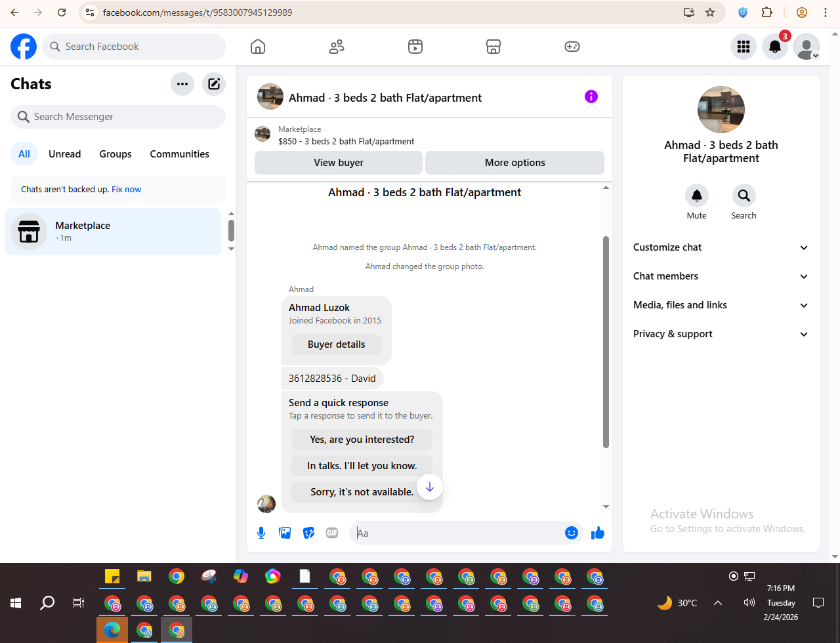Choose a GIF with the GIF icon

332,533
